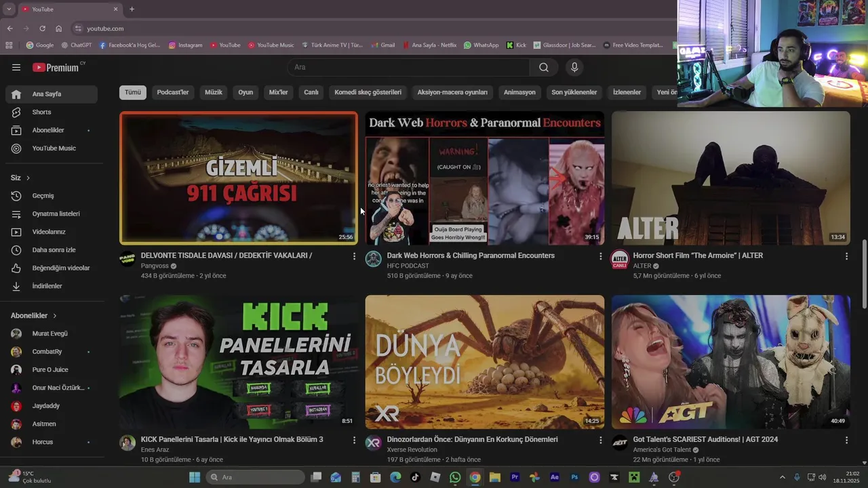
Task: Click HFC PODCAST channel avatar
Action: click(x=374, y=259)
